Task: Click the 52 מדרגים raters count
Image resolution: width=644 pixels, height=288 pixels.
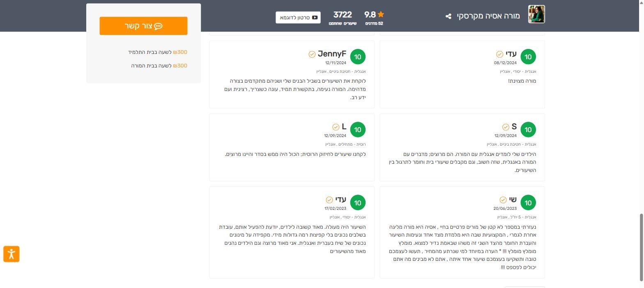Action: 374,23
